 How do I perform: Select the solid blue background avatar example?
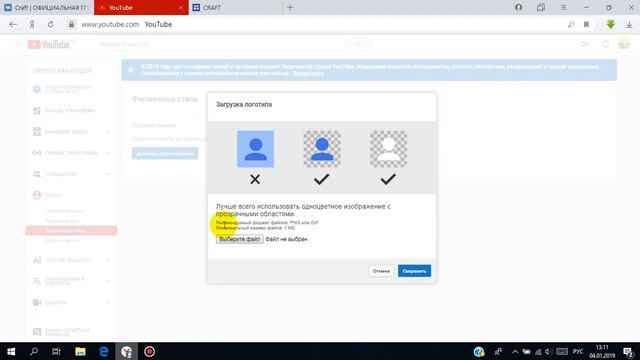tap(256, 149)
